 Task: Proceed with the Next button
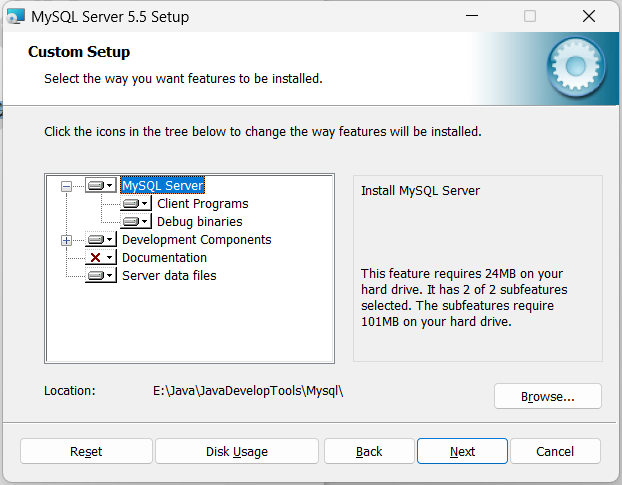[x=462, y=451]
